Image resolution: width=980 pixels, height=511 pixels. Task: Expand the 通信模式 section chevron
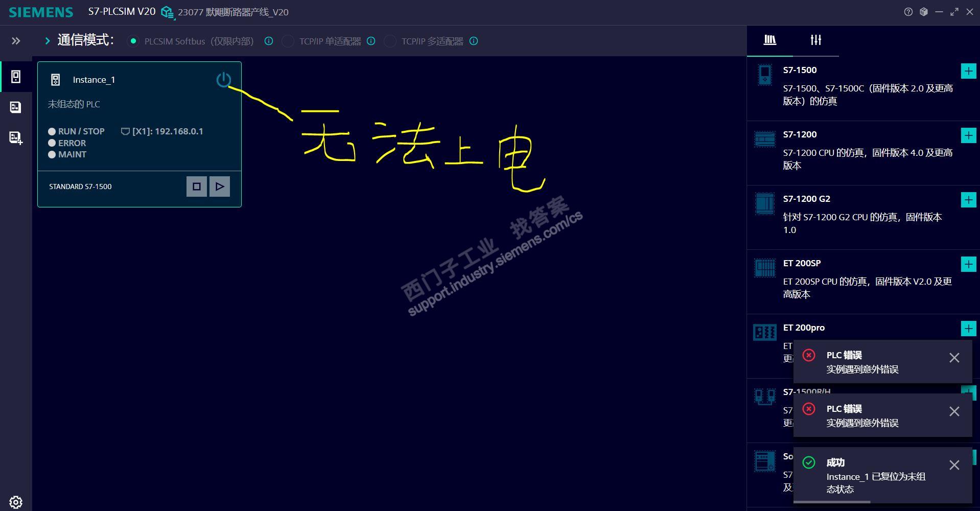pos(48,41)
